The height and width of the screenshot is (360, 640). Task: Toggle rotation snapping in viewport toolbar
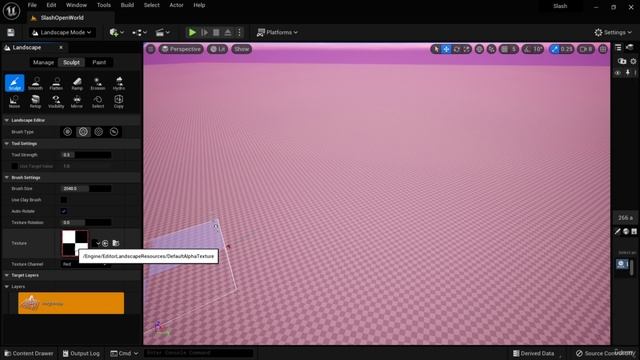(527, 49)
